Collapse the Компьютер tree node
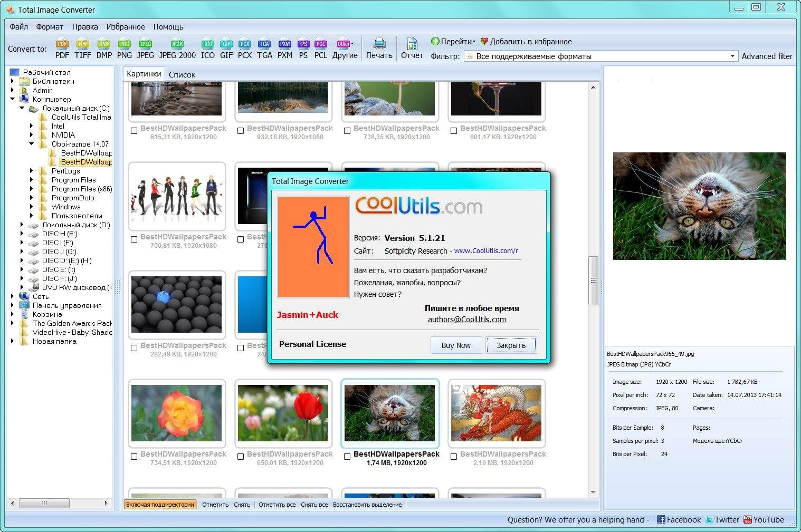Viewport: 801px width, 532px height. point(12,99)
